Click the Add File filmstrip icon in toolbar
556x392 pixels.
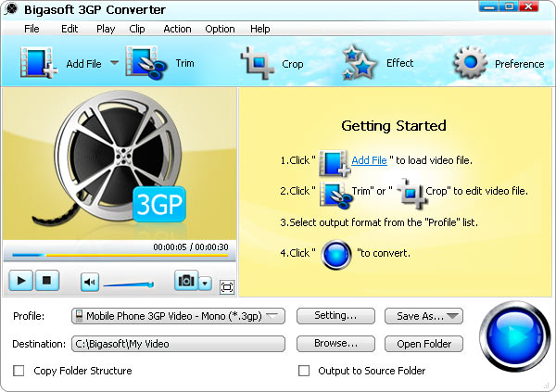39,62
